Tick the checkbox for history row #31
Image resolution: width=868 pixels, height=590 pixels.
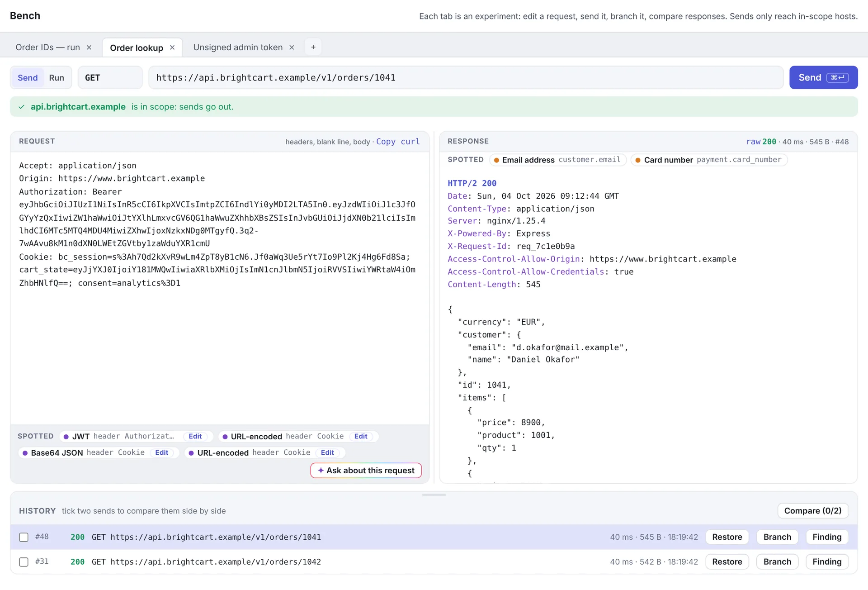24,562
